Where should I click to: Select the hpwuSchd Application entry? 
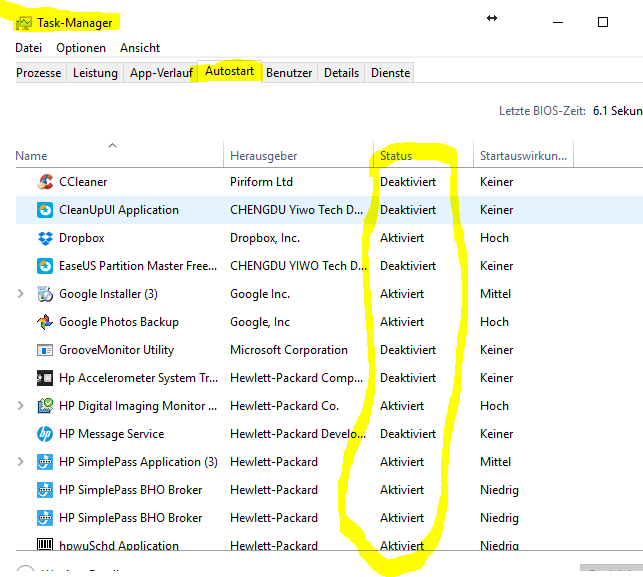click(119, 545)
